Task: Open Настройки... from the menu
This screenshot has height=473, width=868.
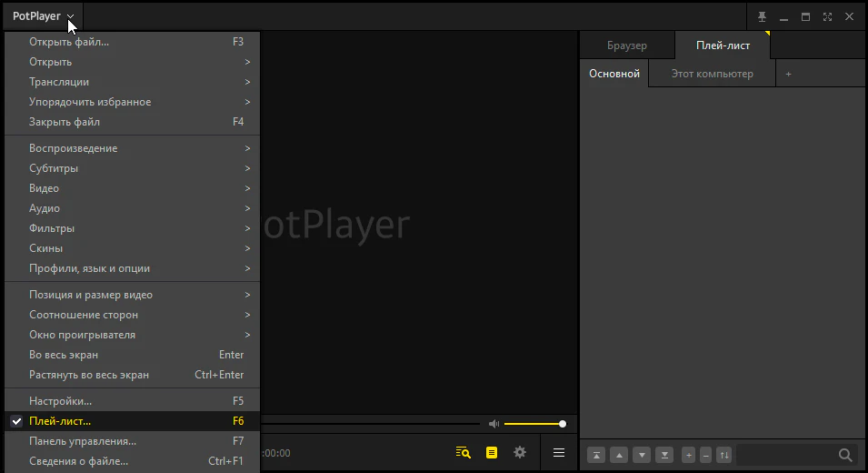Action: 60,401
